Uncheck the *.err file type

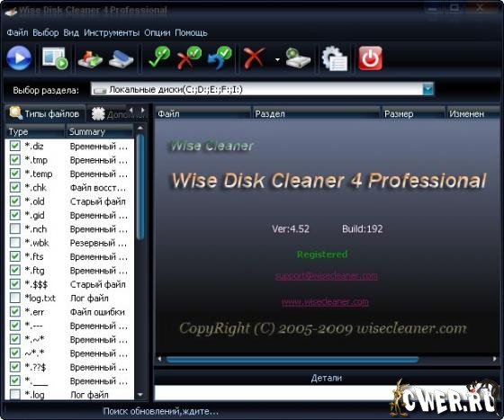(x=14, y=311)
